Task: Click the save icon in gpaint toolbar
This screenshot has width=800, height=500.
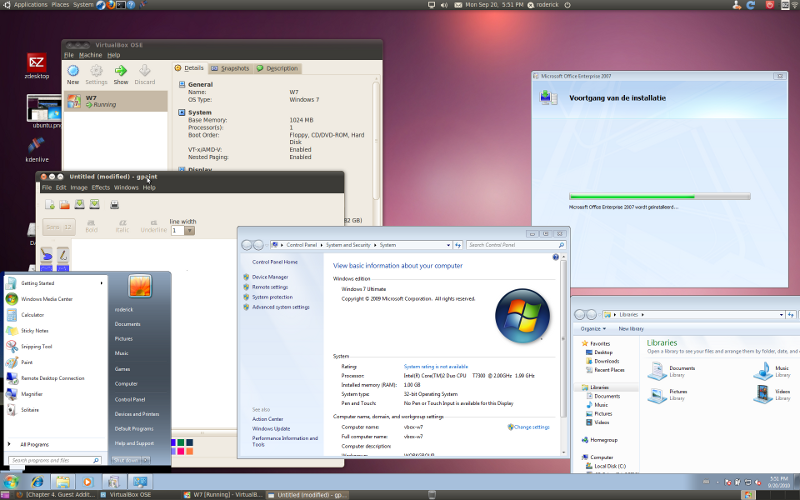Action: click(79, 204)
